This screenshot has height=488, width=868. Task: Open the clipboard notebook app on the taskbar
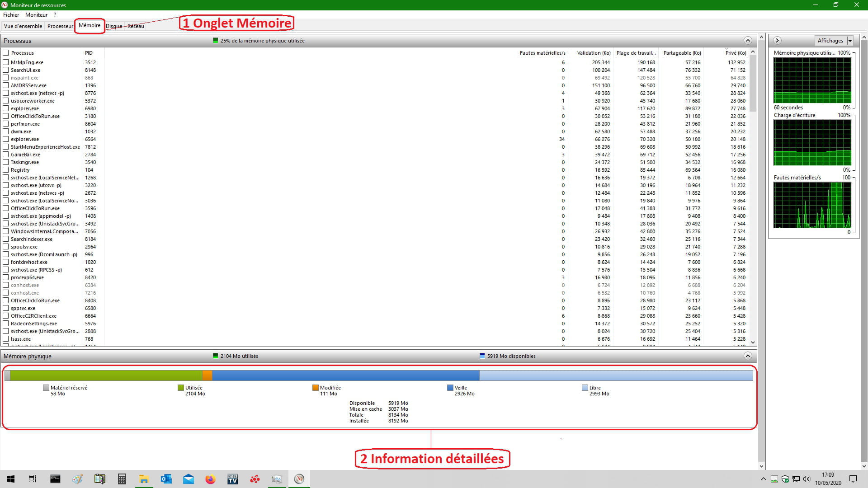coord(99,479)
